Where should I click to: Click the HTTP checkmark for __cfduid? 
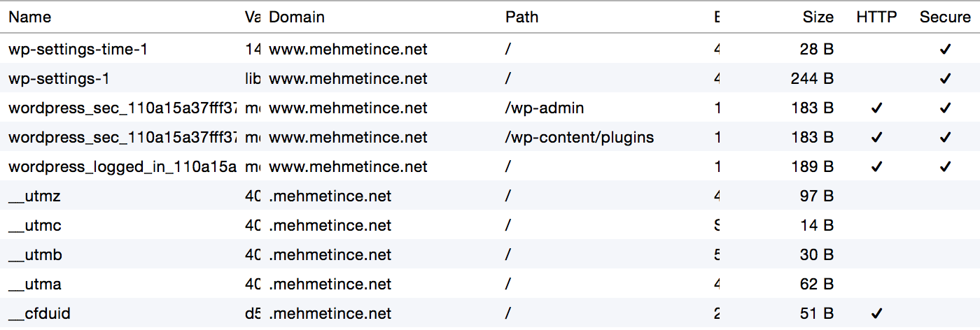click(876, 314)
